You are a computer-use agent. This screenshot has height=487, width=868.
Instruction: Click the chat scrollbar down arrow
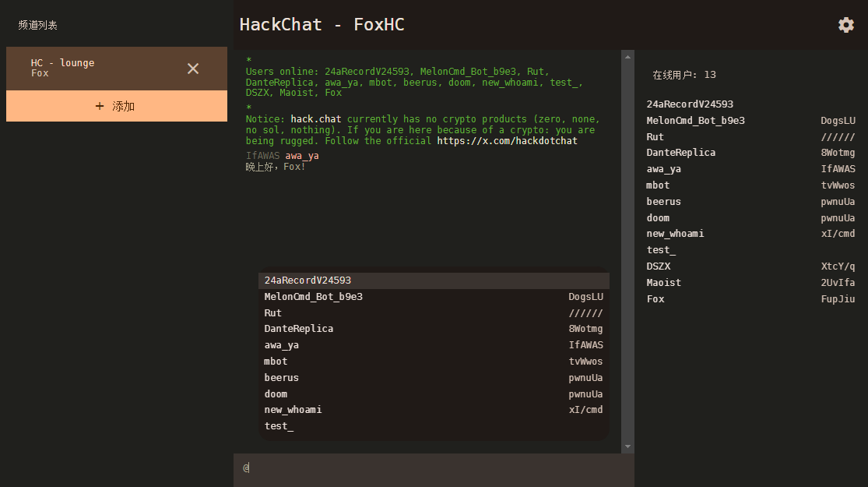627,446
